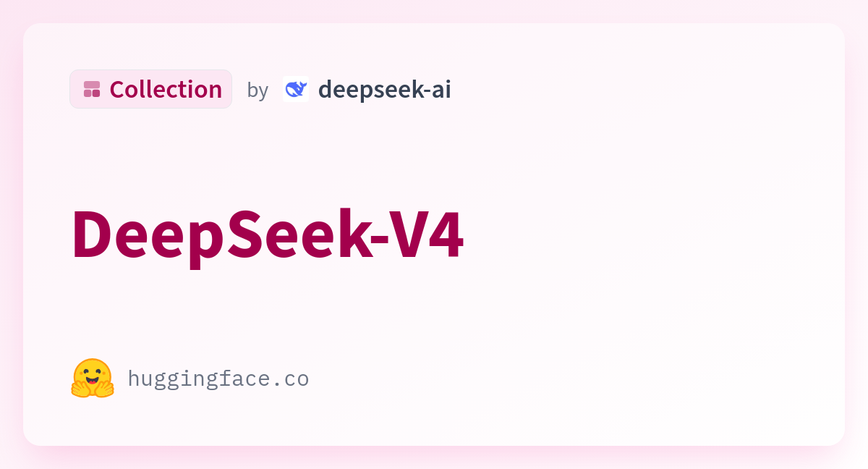Click the Hugging Face emoji logo

93,378
